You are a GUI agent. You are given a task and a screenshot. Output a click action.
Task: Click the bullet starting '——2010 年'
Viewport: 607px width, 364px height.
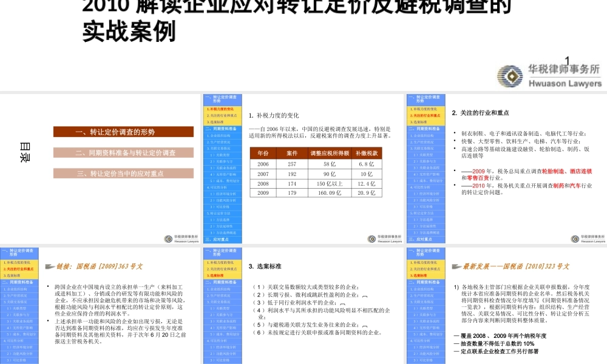[x=526, y=189]
